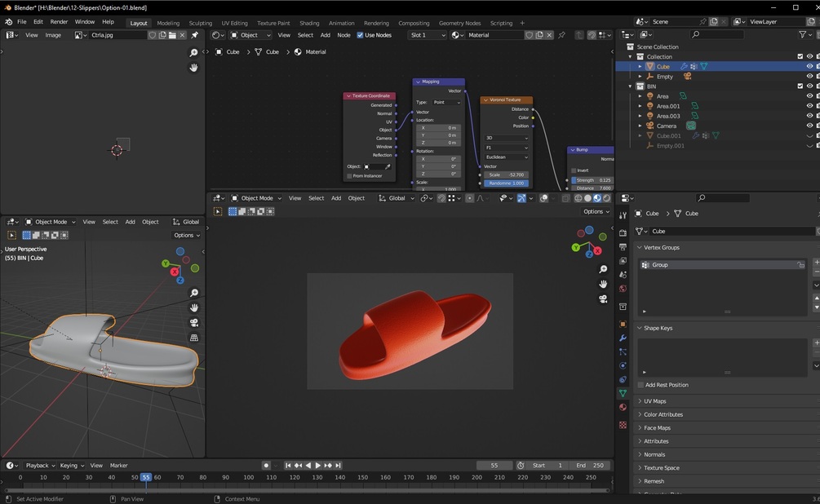
Task: Select solid viewport shading
Action: (x=587, y=198)
